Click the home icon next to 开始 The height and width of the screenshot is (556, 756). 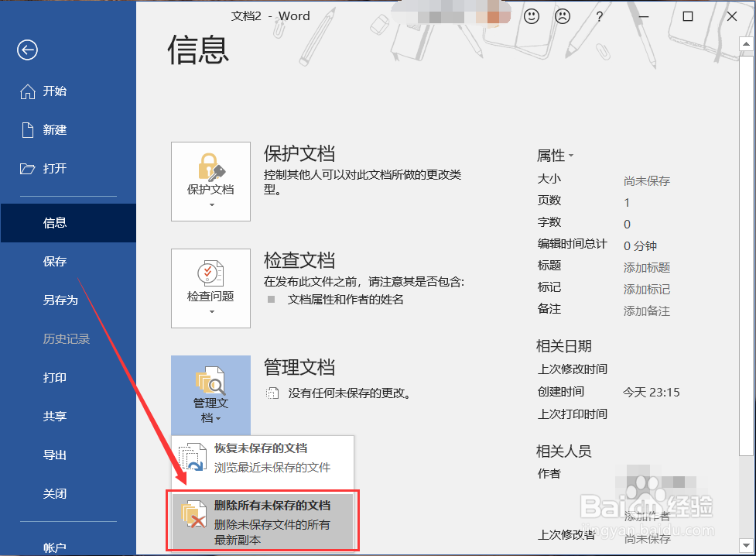click(28, 91)
